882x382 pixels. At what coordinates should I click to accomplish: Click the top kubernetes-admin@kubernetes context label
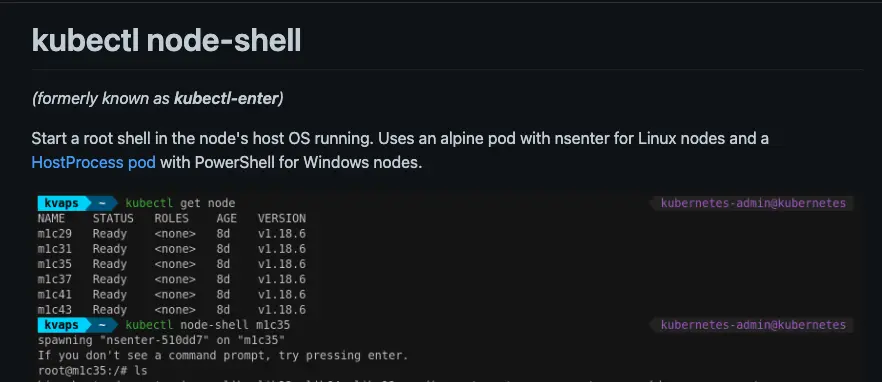click(753, 203)
